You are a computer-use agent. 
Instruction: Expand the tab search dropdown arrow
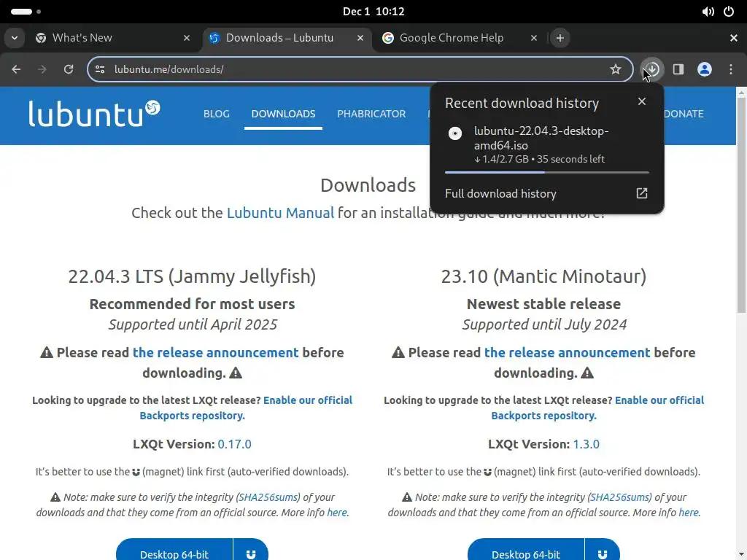click(x=15, y=38)
